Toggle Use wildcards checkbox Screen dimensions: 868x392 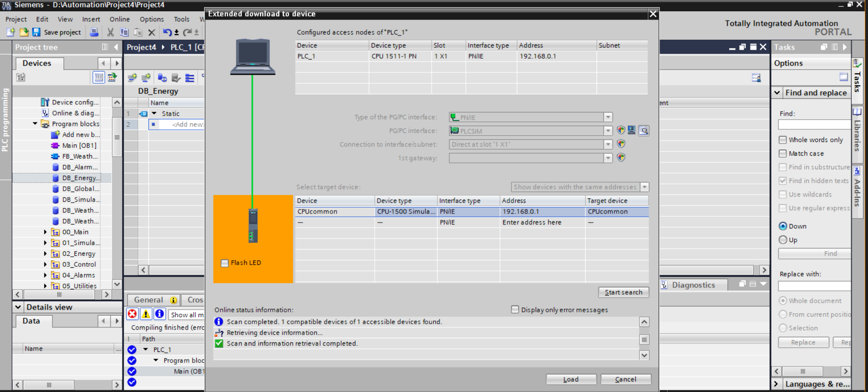[782, 194]
